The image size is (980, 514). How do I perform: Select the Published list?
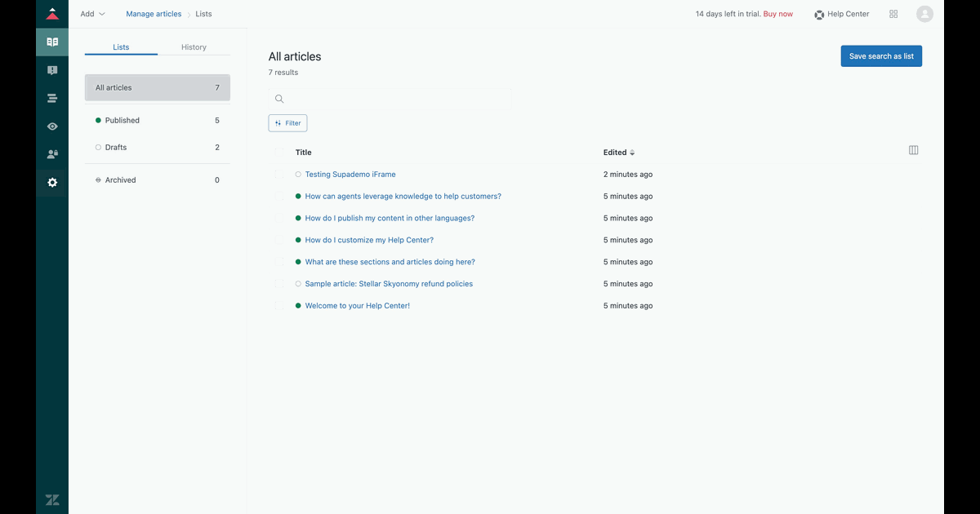pos(158,121)
